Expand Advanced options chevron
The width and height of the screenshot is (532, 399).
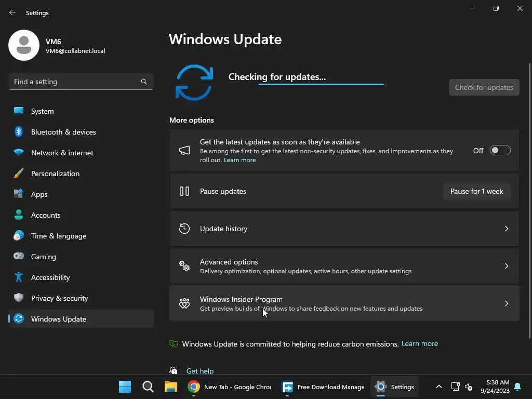coord(507,266)
